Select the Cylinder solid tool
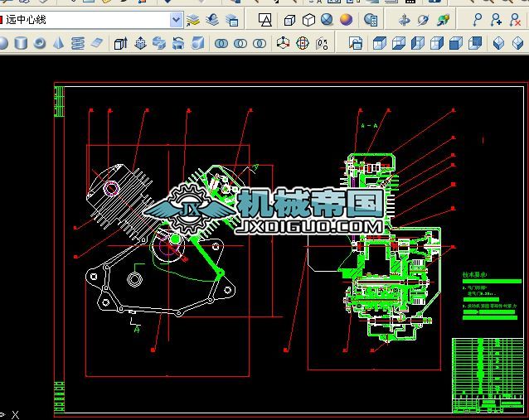Screen dimensions: 529x420 tap(21, 43)
